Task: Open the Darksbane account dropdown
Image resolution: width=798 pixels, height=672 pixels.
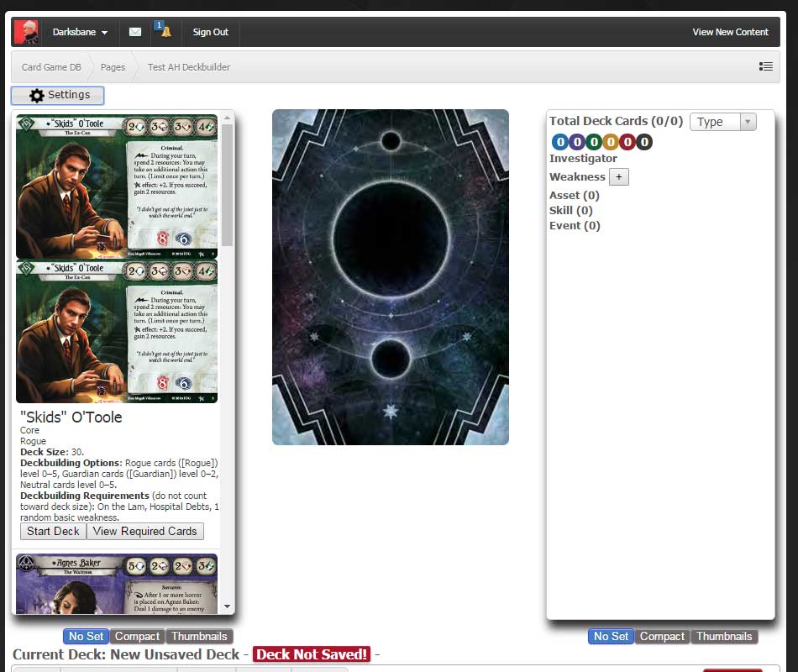Action: click(80, 32)
